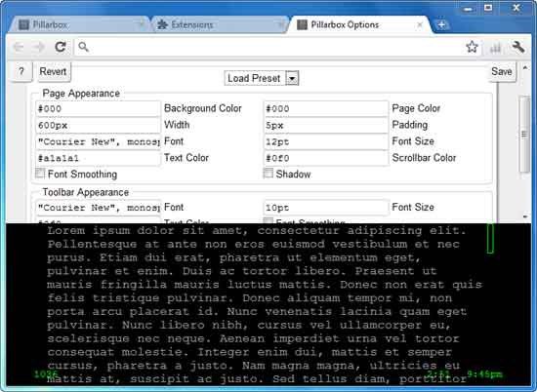The width and height of the screenshot is (537, 392).
Task: Edit the Font Size field showing 12pt
Action: pyautogui.click(x=326, y=141)
